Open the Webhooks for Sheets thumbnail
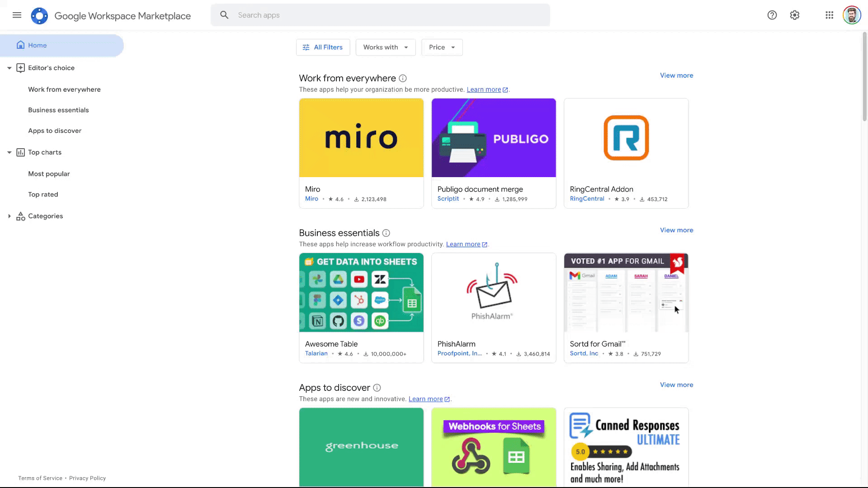This screenshot has width=868, height=488. click(494, 447)
